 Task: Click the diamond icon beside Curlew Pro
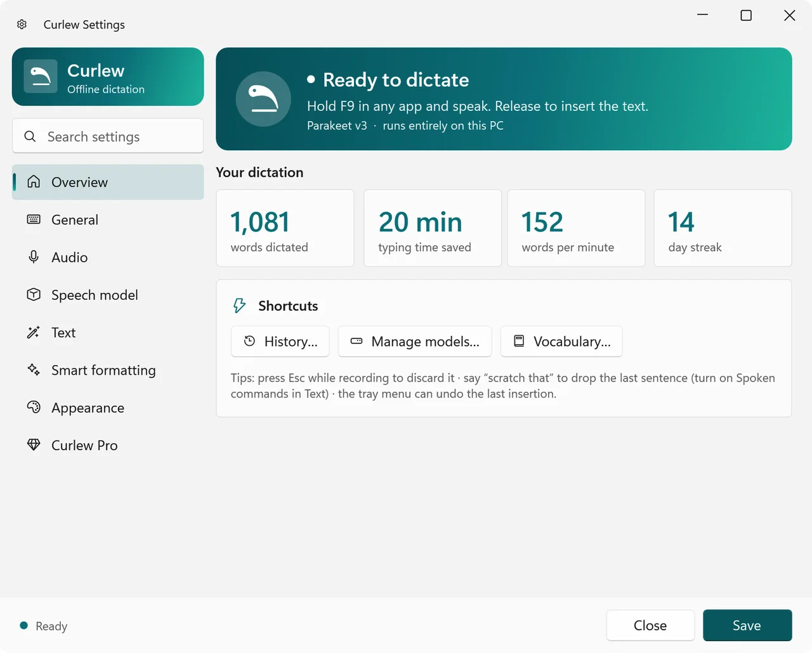(34, 445)
